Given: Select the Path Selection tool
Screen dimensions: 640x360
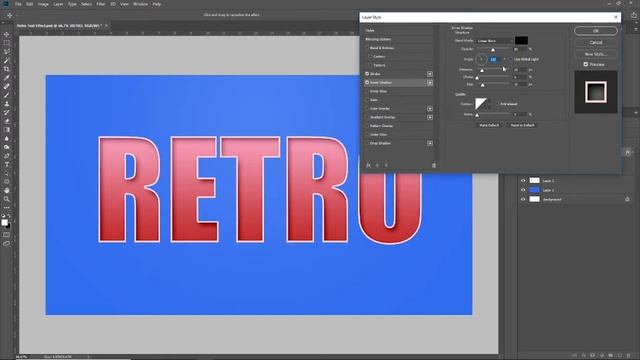Looking at the screenshot, I should tap(7, 173).
